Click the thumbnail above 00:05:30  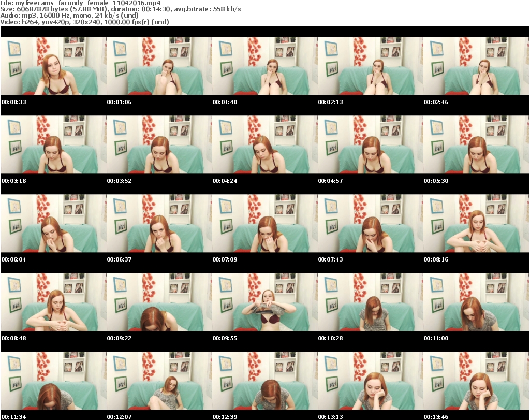[476, 144]
